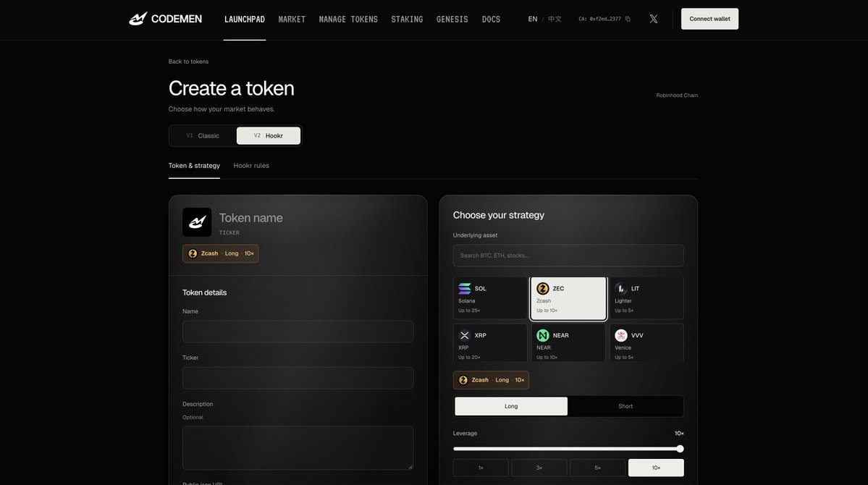Viewport: 868px width, 485px height.
Task: Switch language to EN
Action: [533, 19]
